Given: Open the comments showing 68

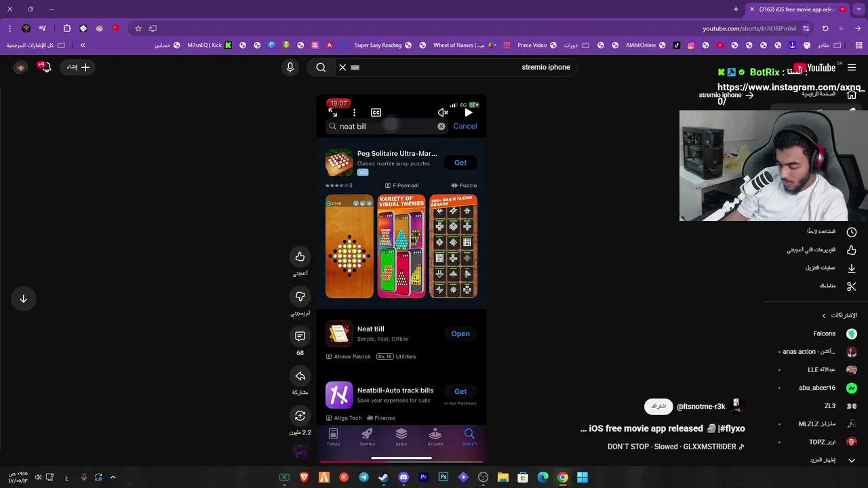Looking at the screenshot, I should pyautogui.click(x=300, y=336).
